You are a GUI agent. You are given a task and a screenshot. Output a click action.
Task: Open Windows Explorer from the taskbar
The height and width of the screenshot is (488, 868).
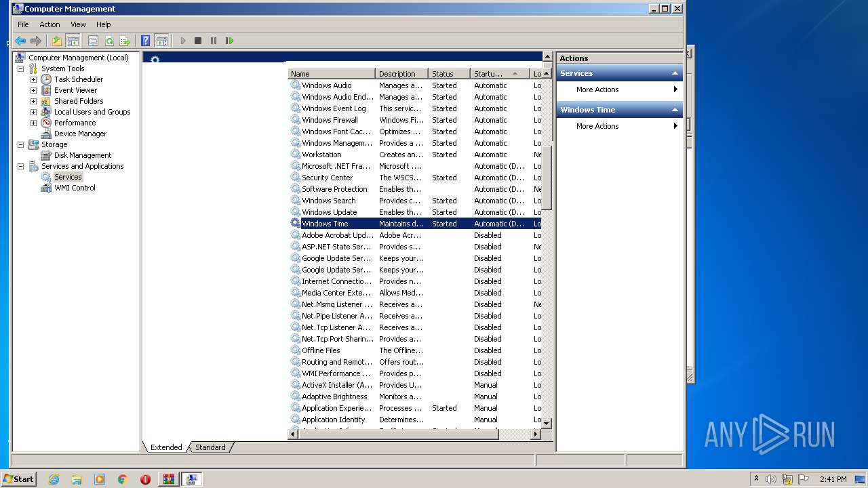click(x=77, y=479)
